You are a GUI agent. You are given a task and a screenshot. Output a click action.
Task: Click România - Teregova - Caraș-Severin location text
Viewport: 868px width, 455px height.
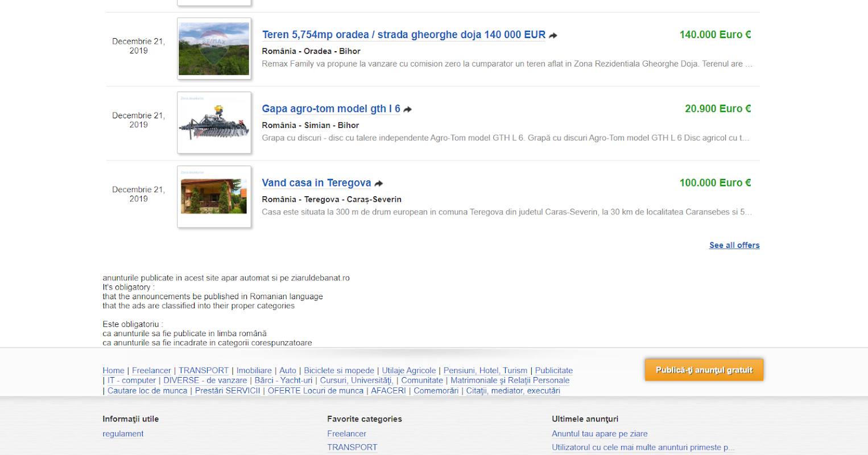click(332, 200)
